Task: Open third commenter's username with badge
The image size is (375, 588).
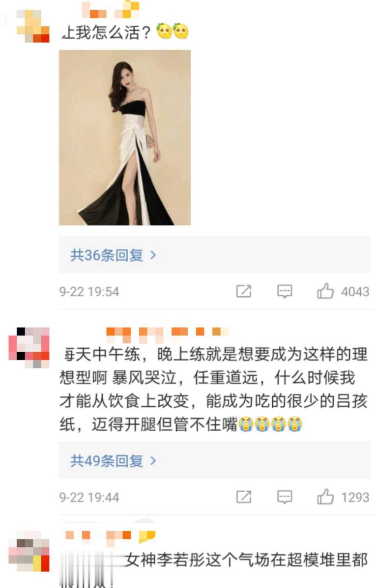Action: 111,537
